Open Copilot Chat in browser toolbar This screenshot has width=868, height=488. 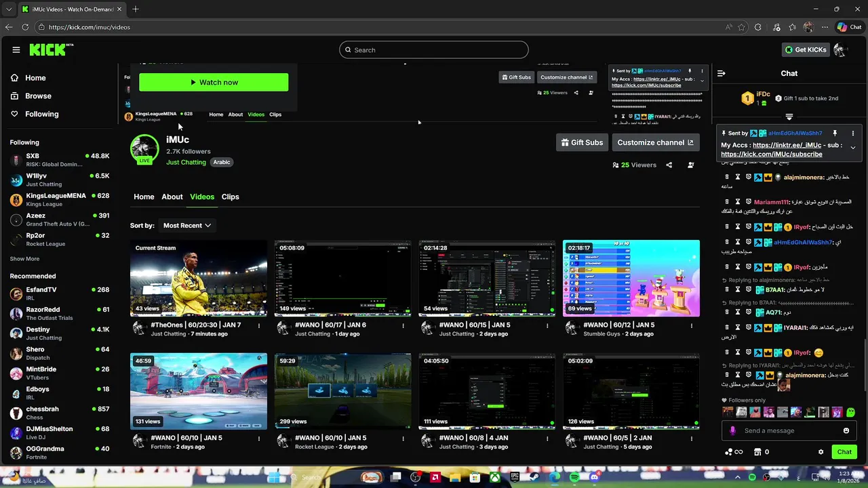point(849,27)
